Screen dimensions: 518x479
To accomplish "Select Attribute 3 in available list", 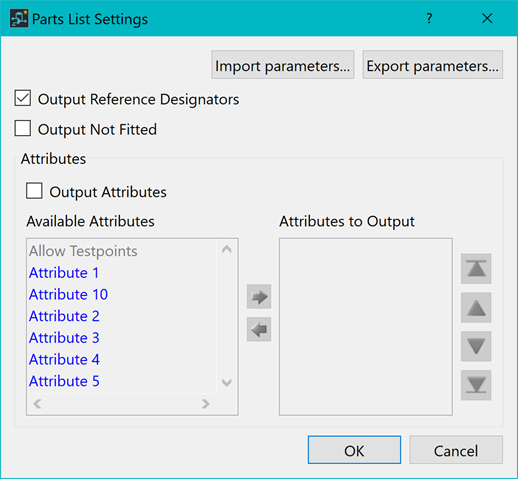I will [64, 338].
